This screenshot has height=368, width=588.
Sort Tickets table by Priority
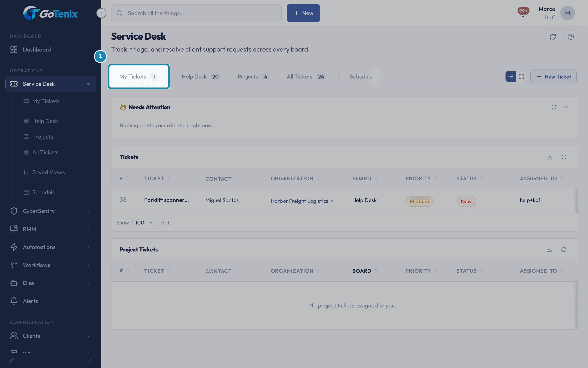421,178
